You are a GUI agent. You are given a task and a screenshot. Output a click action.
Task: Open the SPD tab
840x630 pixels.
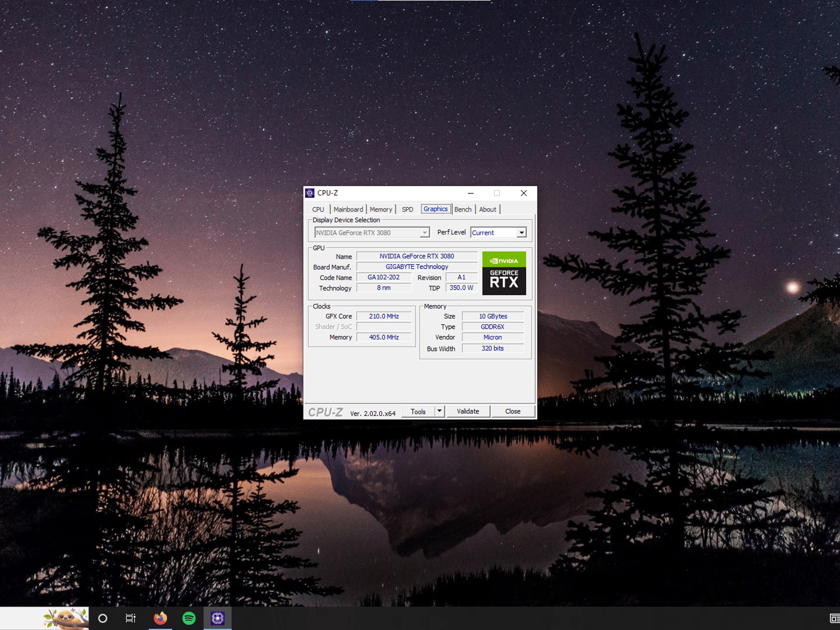(x=407, y=209)
